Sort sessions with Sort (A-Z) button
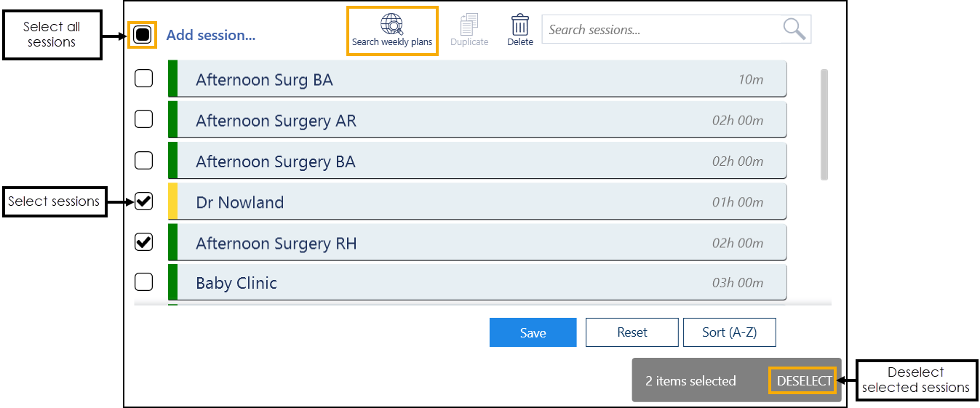The width and height of the screenshot is (980, 408). (729, 332)
